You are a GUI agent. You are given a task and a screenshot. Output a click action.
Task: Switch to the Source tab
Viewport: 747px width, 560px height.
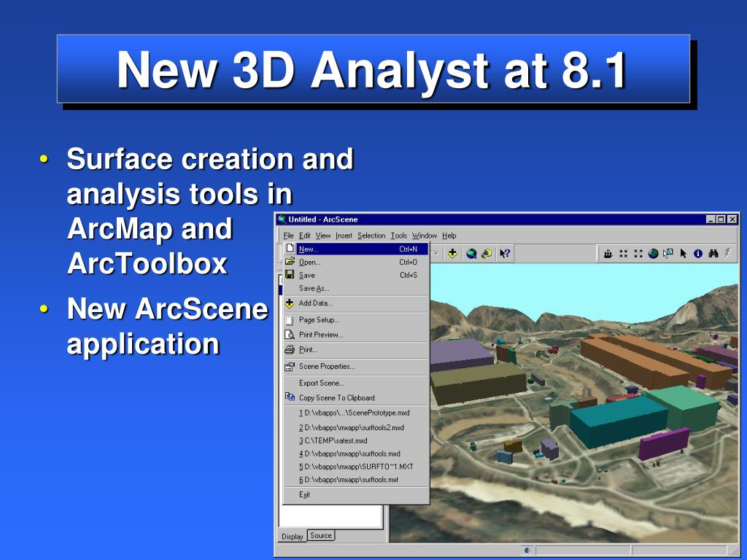pos(321,535)
